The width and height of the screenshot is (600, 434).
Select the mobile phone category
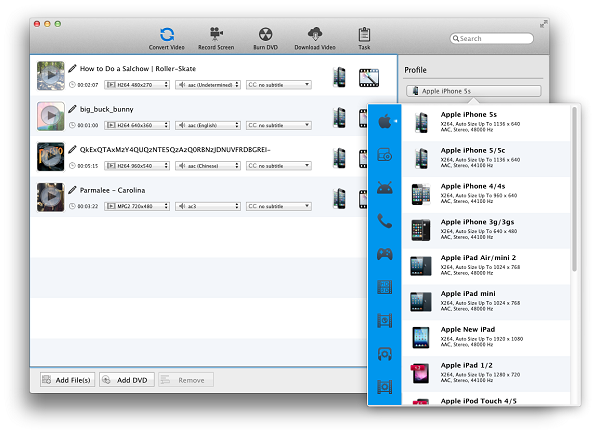click(385, 221)
